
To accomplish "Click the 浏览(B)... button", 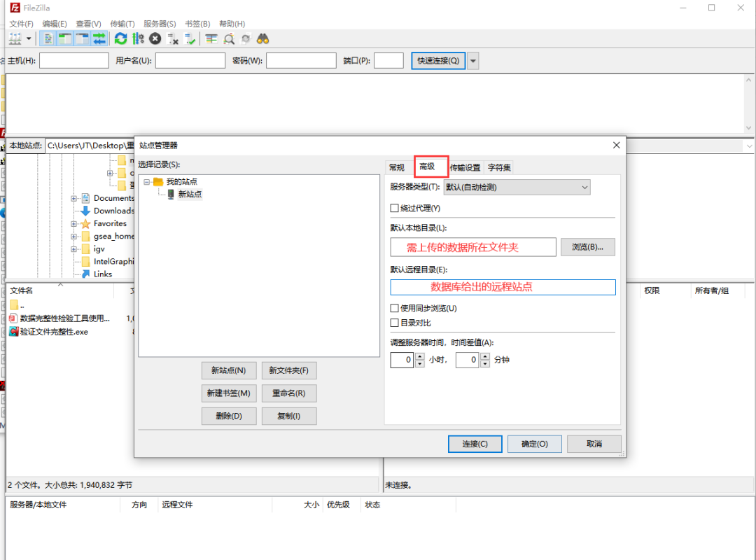I will [x=587, y=247].
